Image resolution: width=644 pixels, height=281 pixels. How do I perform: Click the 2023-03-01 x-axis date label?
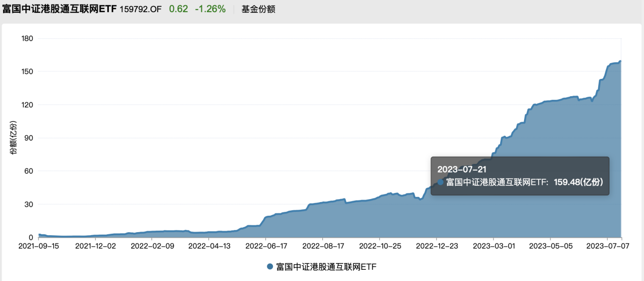pyautogui.click(x=493, y=245)
